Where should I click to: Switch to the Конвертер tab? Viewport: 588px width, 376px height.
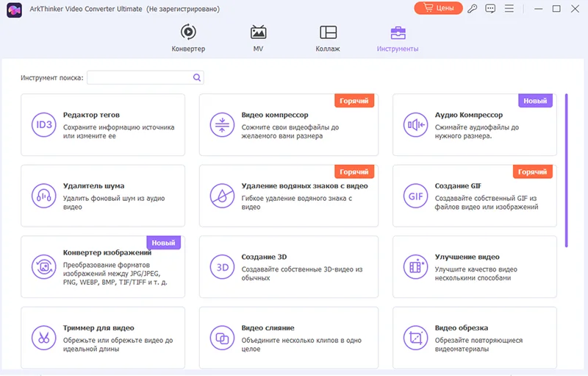coord(188,38)
